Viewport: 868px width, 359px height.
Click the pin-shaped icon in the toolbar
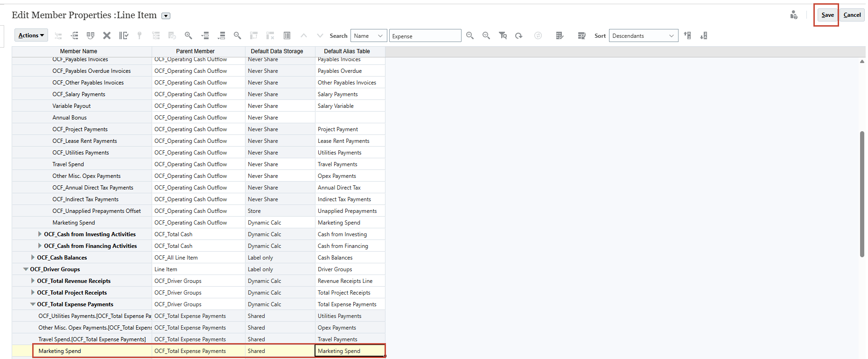coord(139,35)
